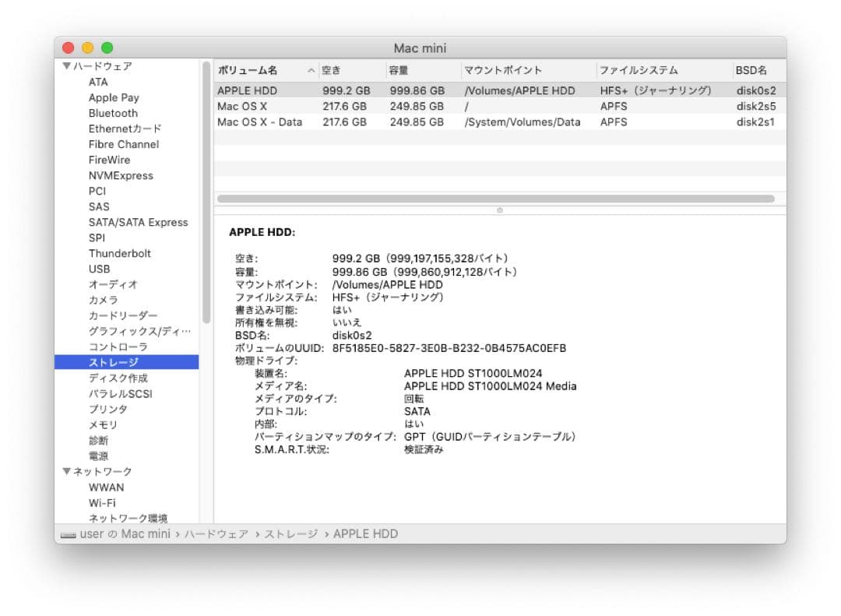
Task: Select Thunderbolt in the sidebar
Action: coord(120,253)
